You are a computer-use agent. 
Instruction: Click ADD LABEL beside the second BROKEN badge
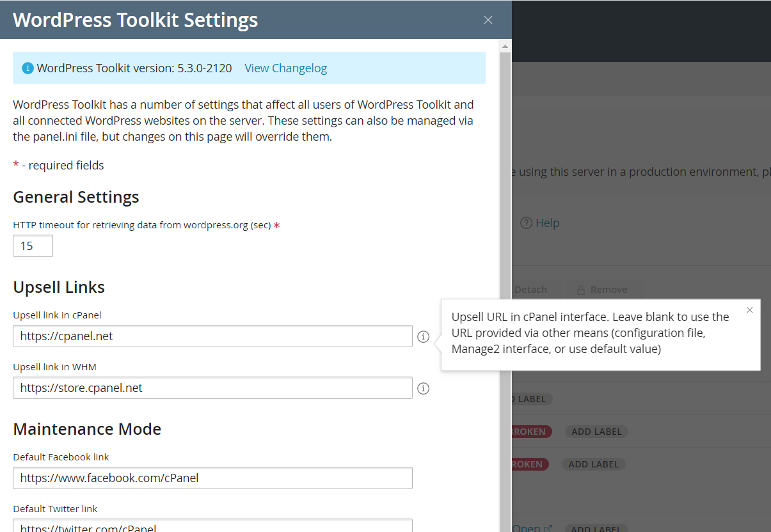point(593,464)
